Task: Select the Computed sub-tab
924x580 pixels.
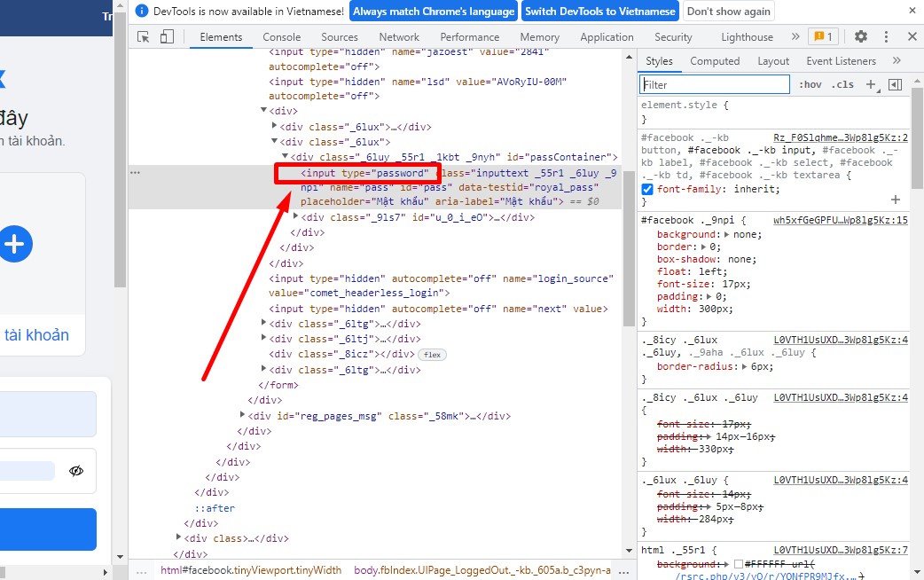Action: pyautogui.click(x=715, y=60)
